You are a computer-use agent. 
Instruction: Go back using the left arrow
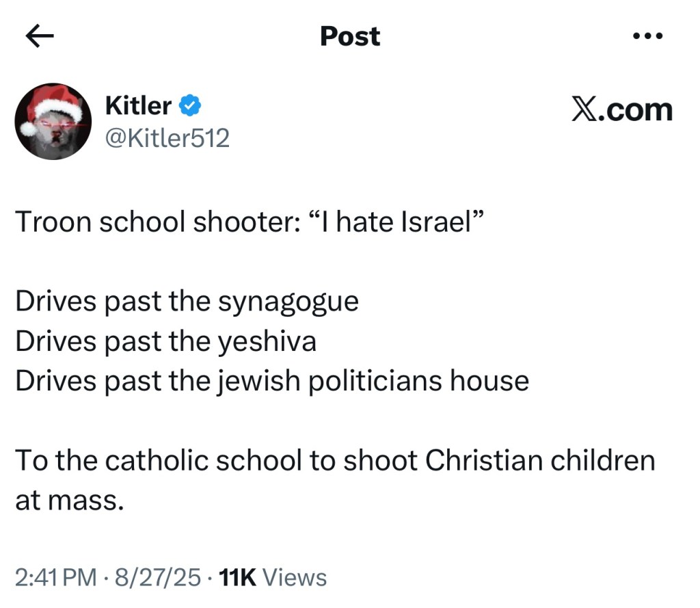[x=39, y=36]
